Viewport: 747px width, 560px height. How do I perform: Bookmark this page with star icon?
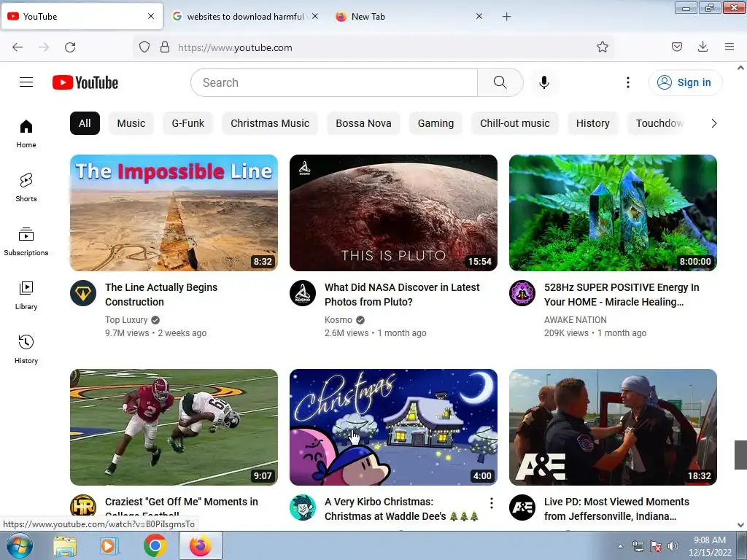pos(602,47)
